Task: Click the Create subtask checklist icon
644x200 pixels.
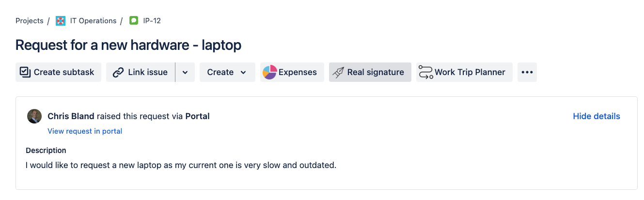Action: 25,72
